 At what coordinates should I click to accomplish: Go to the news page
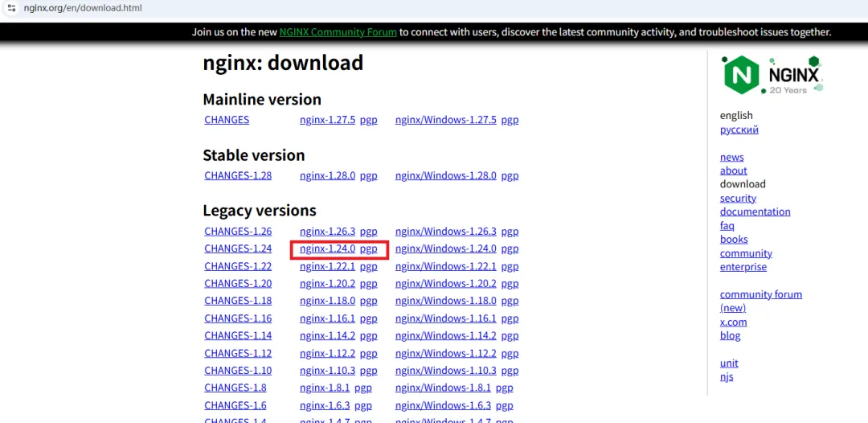(732, 158)
